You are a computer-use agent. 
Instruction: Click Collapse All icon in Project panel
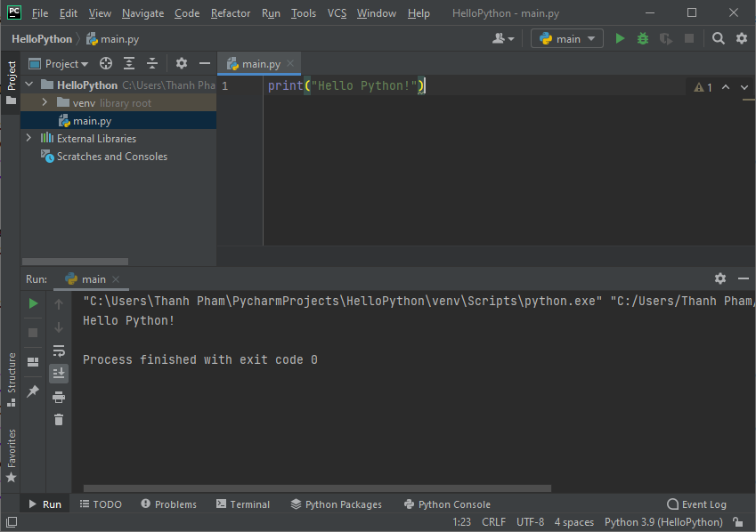pyautogui.click(x=152, y=64)
